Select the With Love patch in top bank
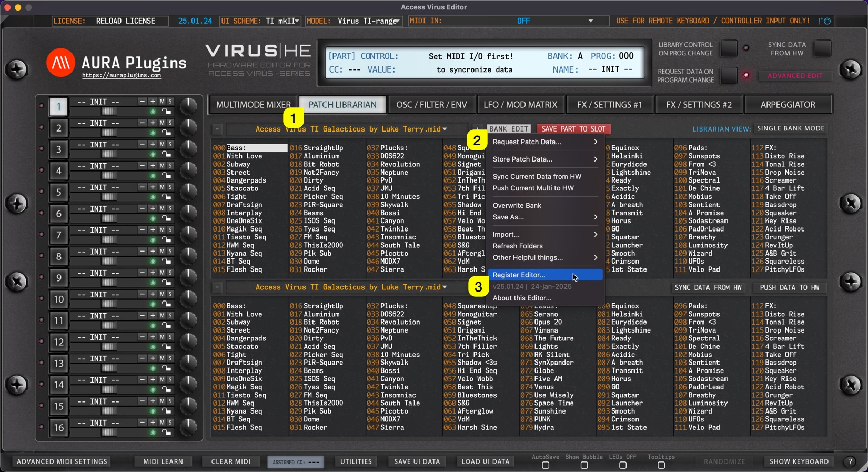 click(244, 156)
